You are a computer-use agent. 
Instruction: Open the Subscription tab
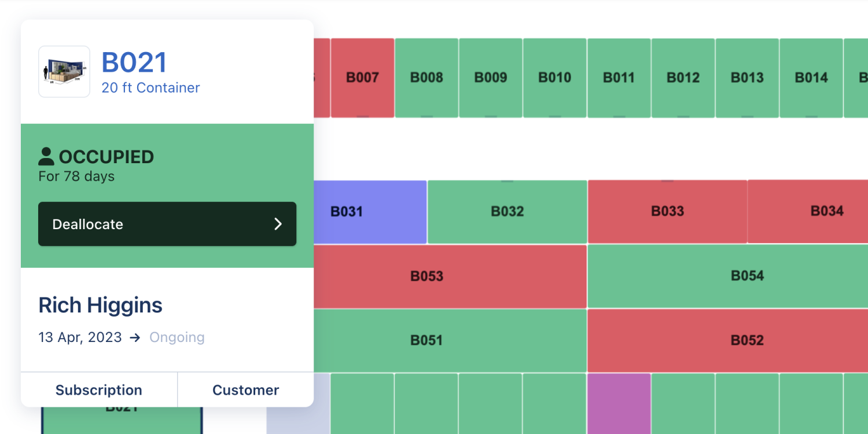pyautogui.click(x=99, y=390)
